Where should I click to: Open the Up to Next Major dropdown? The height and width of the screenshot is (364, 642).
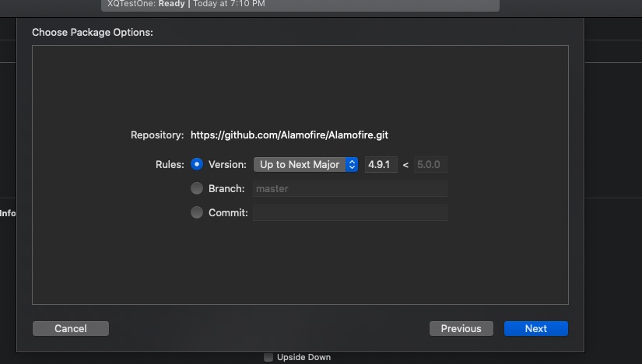pos(306,164)
